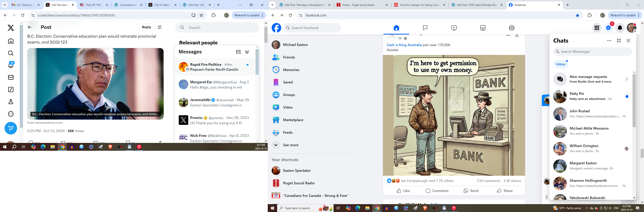This screenshot has height=212, width=644.
Task: Select Inbox tab in Chats panel
Action: 561,64
